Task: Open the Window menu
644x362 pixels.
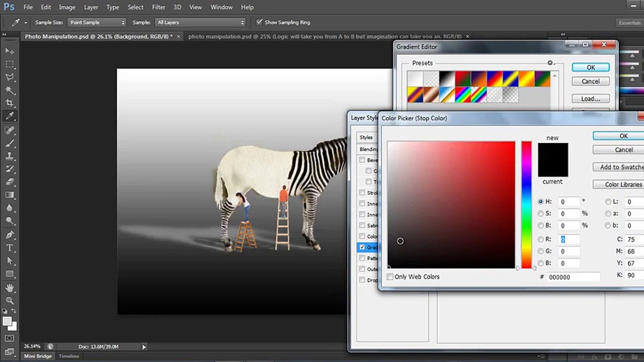Action: [x=221, y=7]
